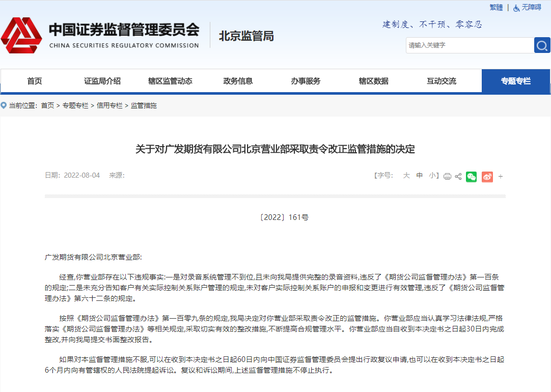This screenshot has width=551, height=392.
Task: Click the highlighted 专题专栏 tab
Action: tap(516, 81)
